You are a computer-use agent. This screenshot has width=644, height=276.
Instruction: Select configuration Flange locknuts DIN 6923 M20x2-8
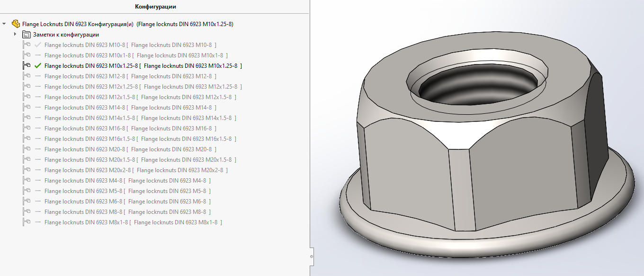click(x=136, y=170)
